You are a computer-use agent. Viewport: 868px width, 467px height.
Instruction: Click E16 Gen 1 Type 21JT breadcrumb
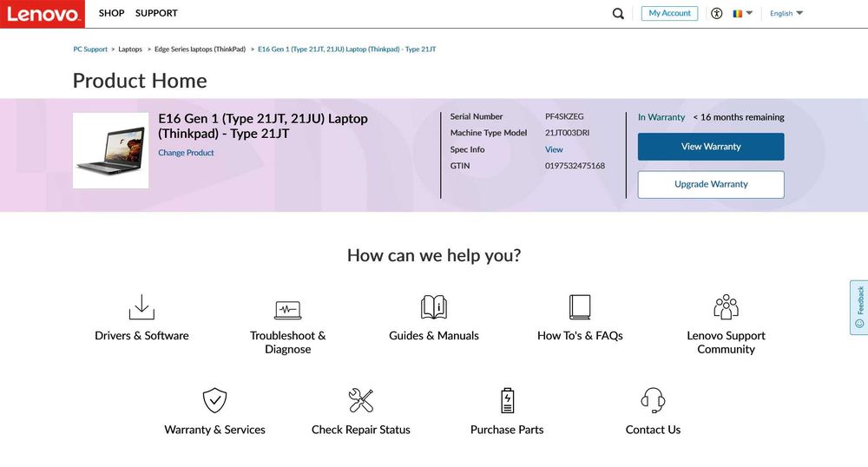(x=346, y=49)
